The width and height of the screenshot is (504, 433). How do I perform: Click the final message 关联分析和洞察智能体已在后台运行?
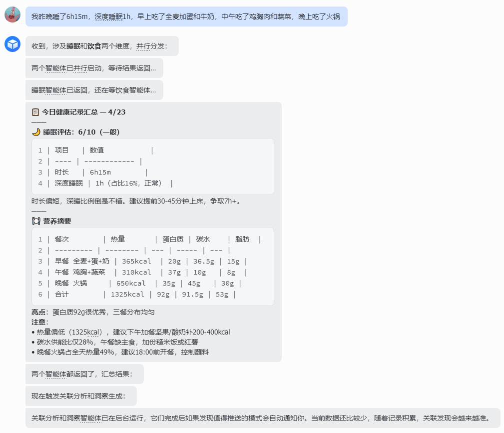tap(263, 418)
